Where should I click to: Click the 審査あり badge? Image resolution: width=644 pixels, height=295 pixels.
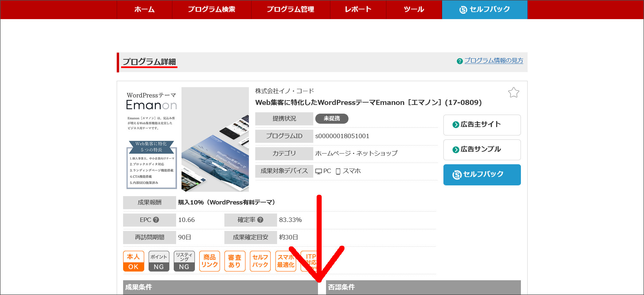pos(235,261)
